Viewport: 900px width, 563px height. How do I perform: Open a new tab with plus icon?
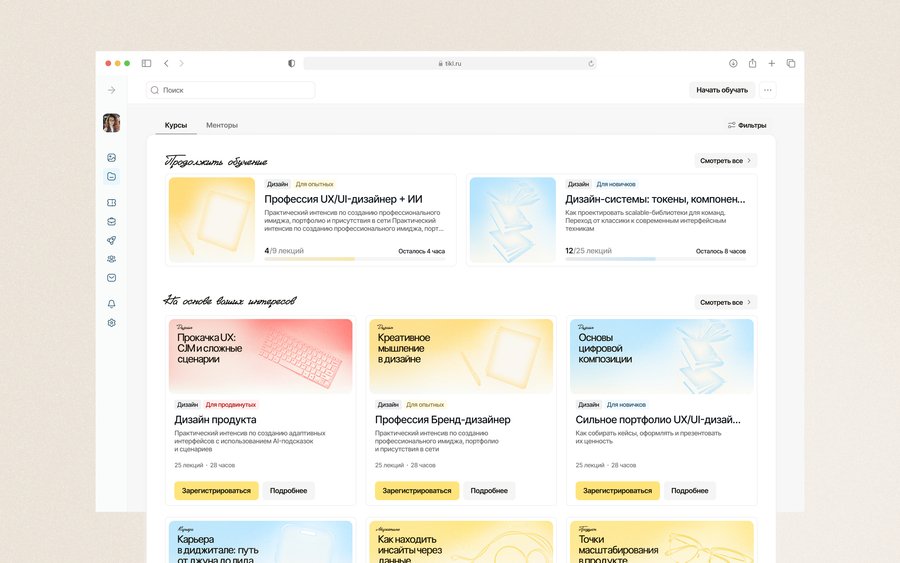[771, 63]
